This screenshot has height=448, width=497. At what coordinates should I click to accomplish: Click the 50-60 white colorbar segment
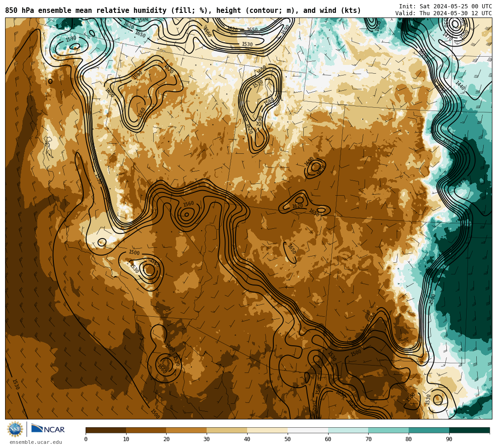[308, 430]
